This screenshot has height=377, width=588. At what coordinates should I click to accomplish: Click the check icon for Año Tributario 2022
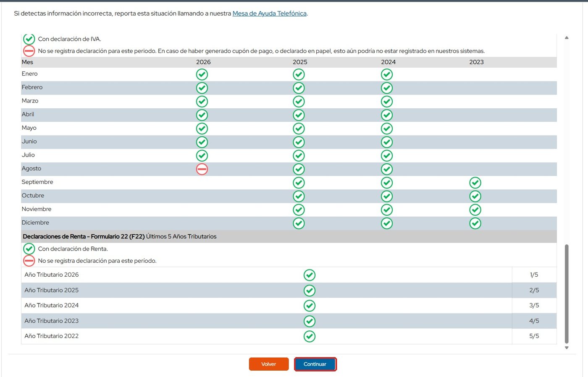click(x=310, y=336)
